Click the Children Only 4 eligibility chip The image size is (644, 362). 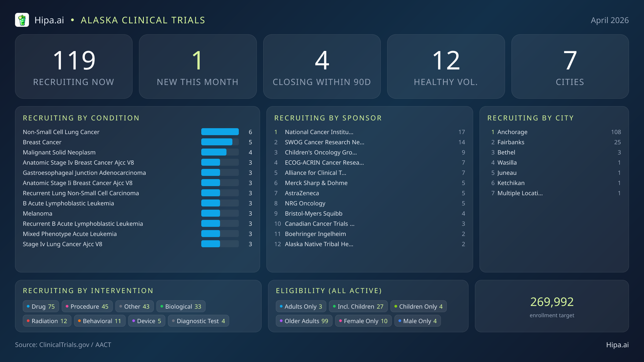[x=419, y=306]
